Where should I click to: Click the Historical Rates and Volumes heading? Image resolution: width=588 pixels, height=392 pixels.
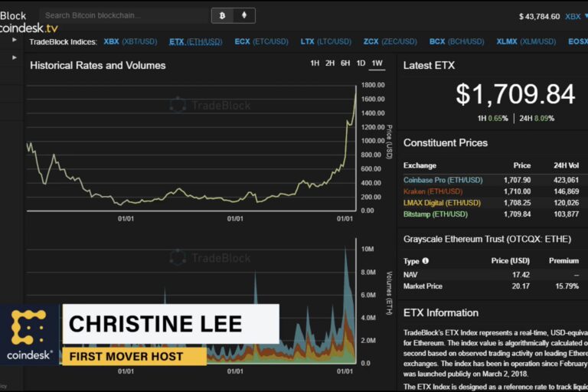(98, 66)
